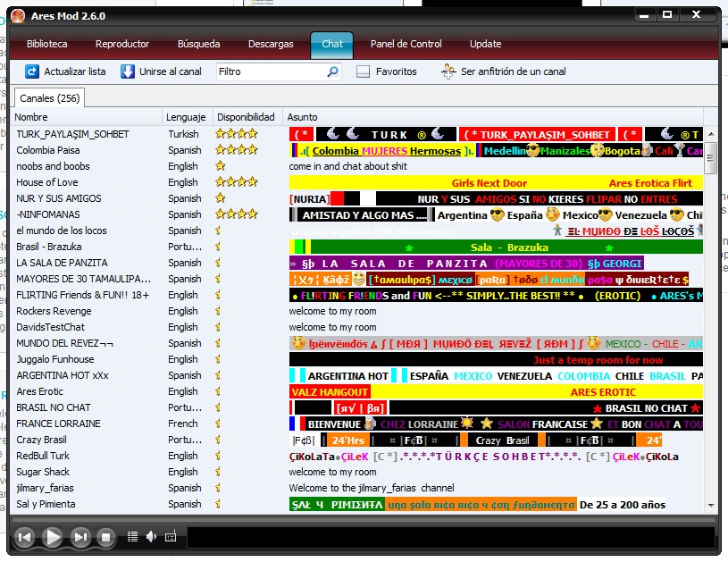Click the icon right of the speaker

(x=171, y=537)
